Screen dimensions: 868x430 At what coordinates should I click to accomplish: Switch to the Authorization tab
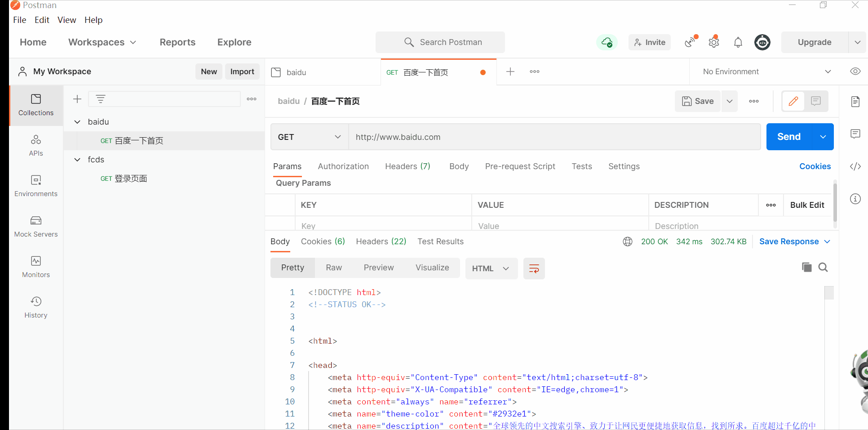click(343, 166)
